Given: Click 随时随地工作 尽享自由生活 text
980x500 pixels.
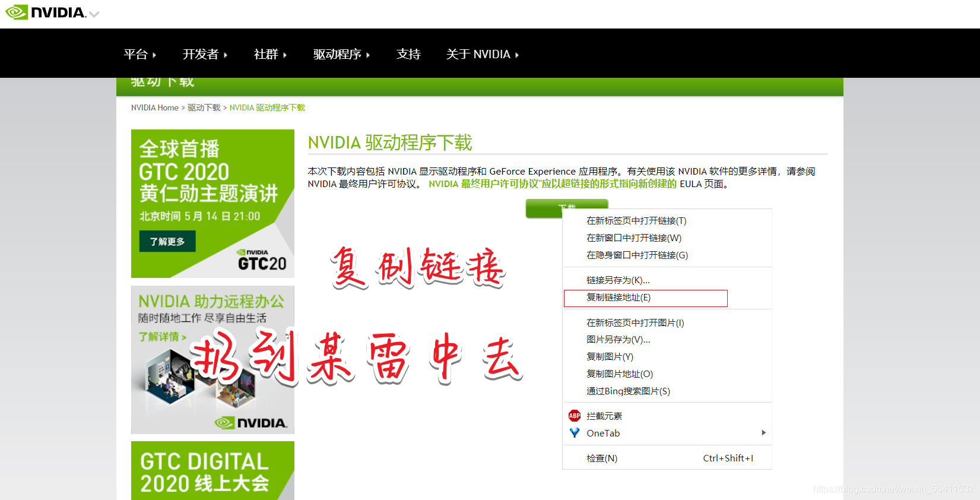Looking at the screenshot, I should coord(202,318).
